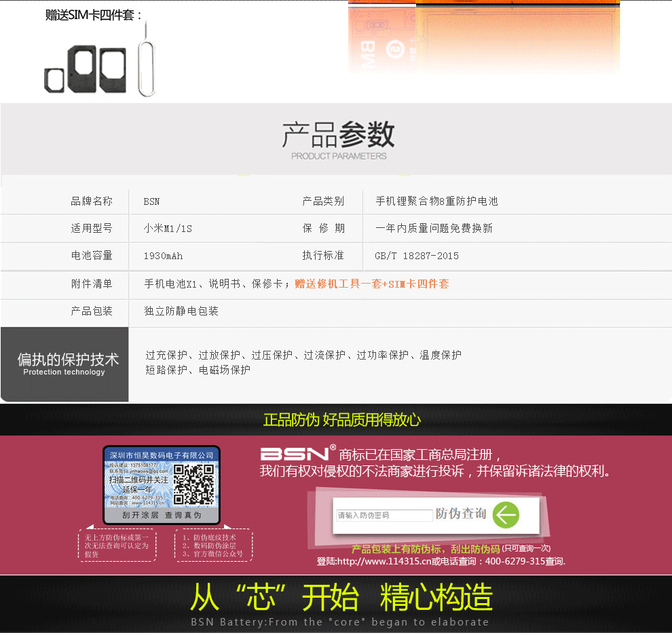Click the dashed box listing anti-counterfeit technologies
The image size is (672, 635).
click(213, 545)
